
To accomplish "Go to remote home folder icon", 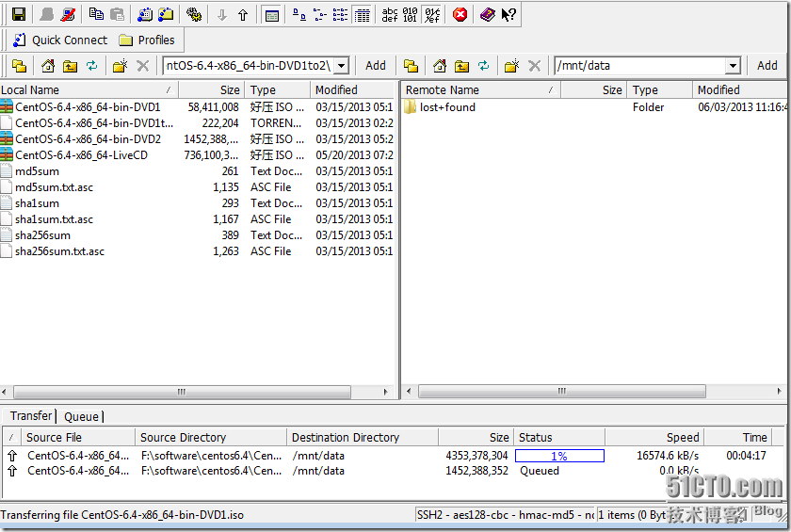I will click(440, 66).
